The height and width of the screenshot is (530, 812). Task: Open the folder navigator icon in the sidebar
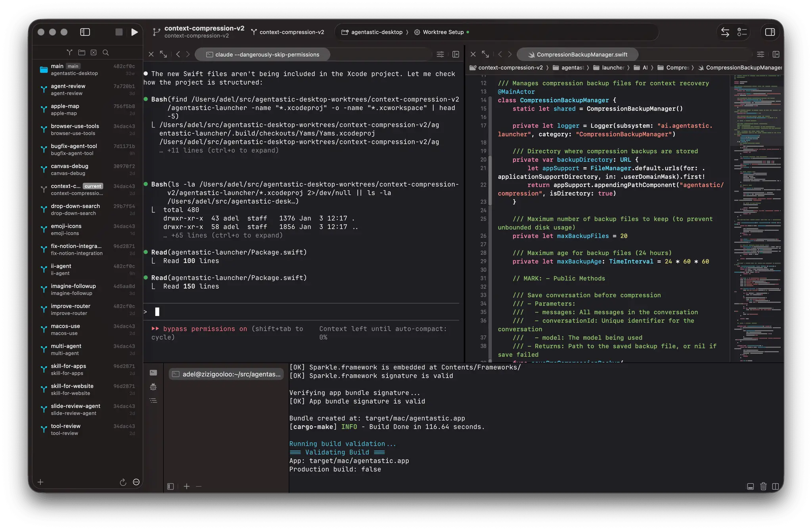pos(82,52)
